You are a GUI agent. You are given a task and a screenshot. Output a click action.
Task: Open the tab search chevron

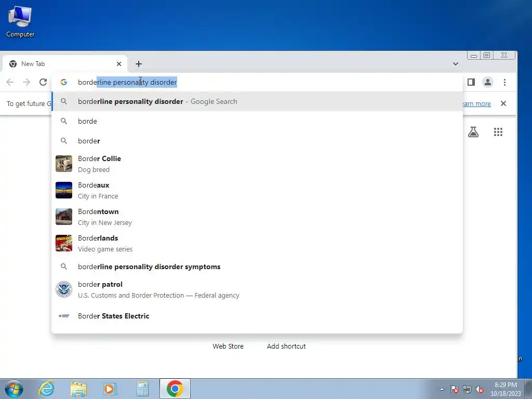456,64
